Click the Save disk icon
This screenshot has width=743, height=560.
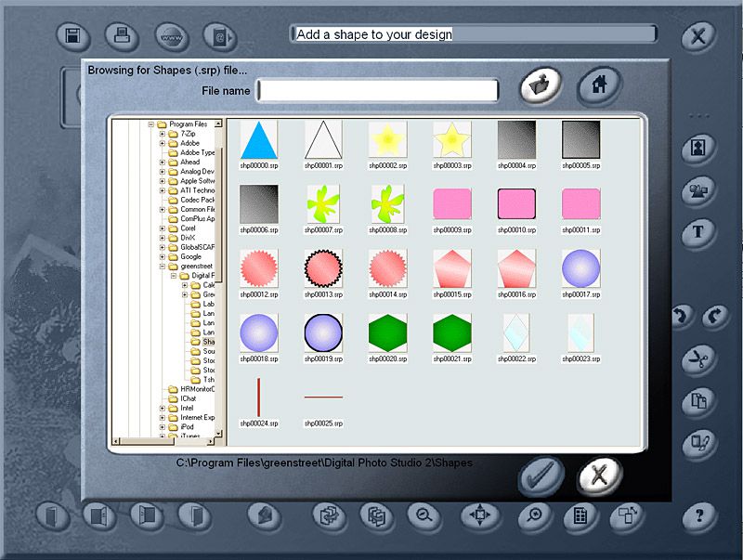74,36
